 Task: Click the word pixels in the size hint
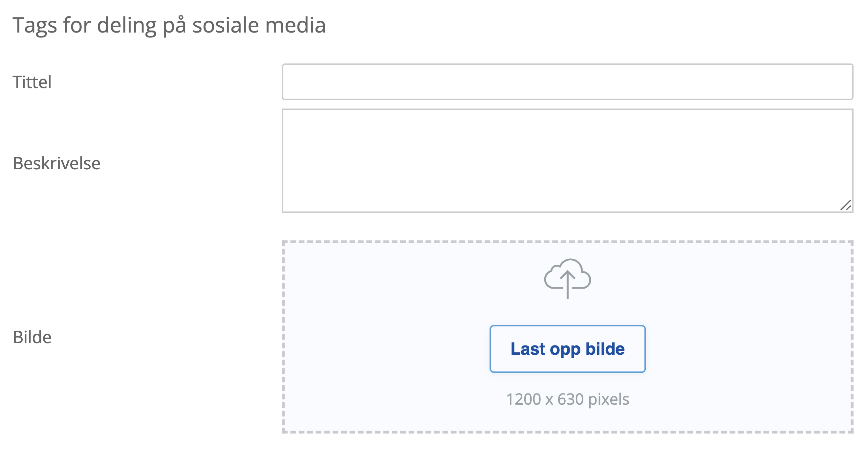tap(609, 399)
